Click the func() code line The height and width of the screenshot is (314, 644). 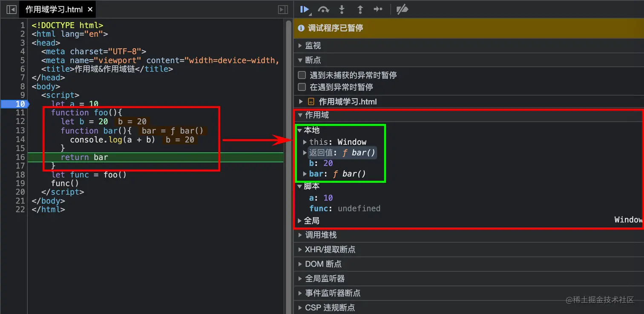(65, 183)
